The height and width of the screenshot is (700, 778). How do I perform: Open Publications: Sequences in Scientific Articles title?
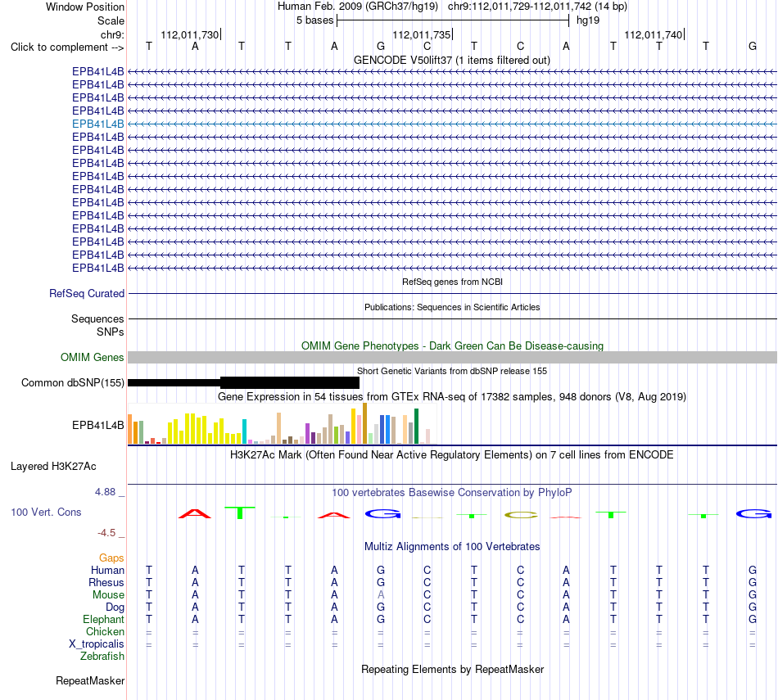pyautogui.click(x=452, y=307)
